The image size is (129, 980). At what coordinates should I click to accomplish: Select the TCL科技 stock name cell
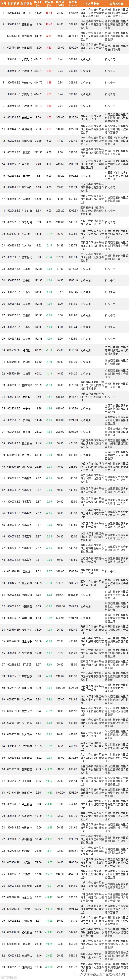tap(27, 188)
